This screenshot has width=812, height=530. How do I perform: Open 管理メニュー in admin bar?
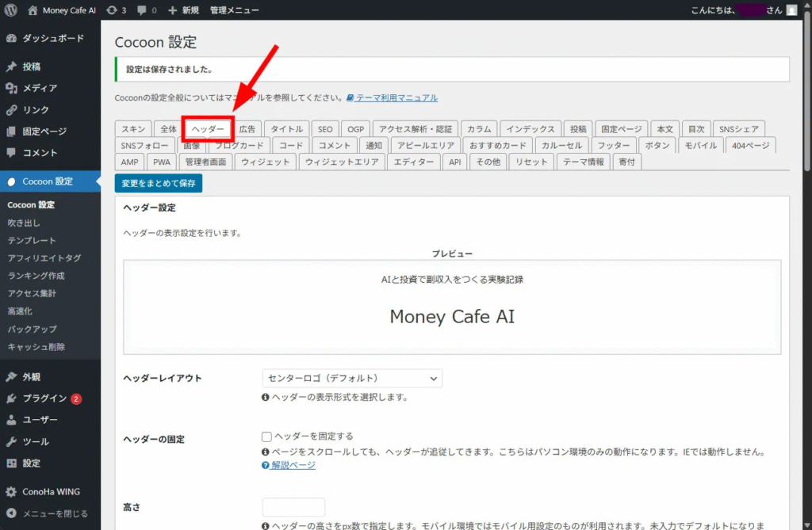tap(234, 10)
